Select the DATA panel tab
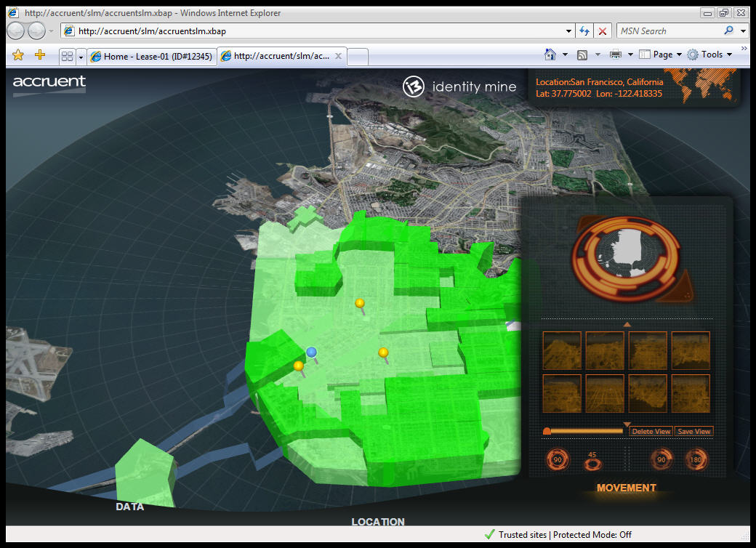This screenshot has height=548, width=756. tap(130, 507)
